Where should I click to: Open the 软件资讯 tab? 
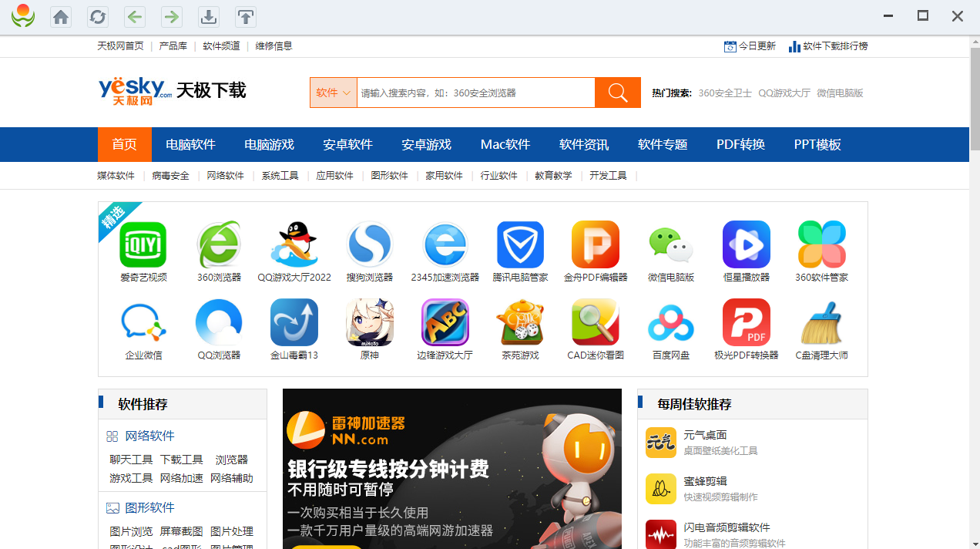[584, 145]
